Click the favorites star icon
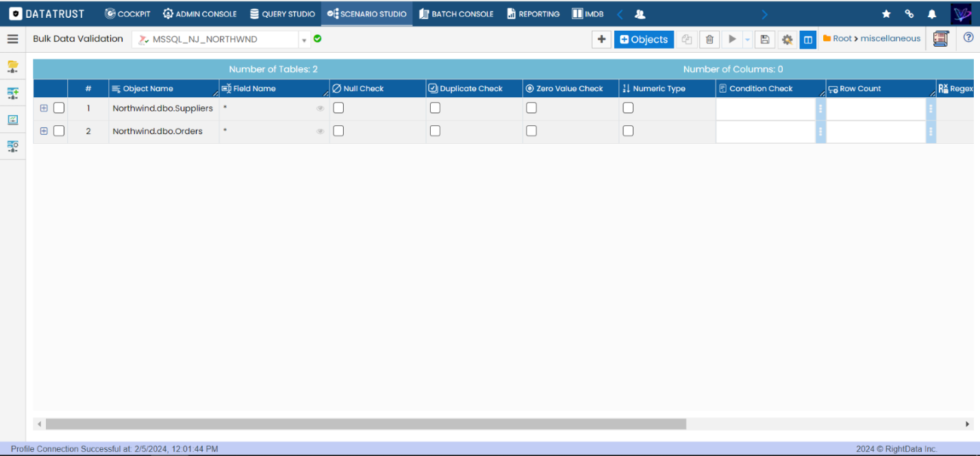980x456 pixels. coord(886,14)
